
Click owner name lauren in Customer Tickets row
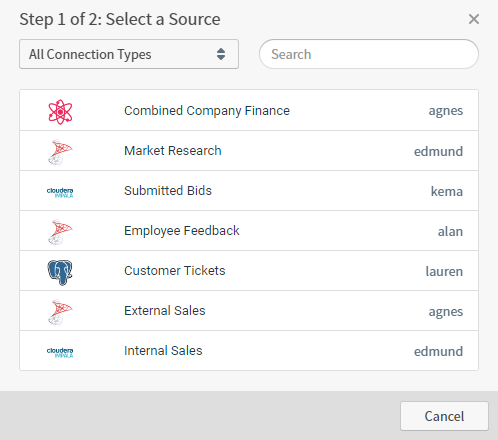[x=444, y=271]
